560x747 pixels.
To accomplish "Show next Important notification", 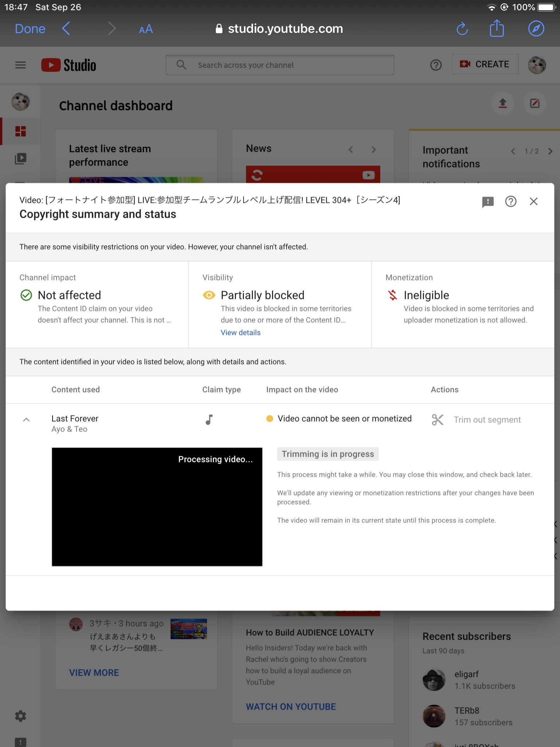I will [x=550, y=151].
